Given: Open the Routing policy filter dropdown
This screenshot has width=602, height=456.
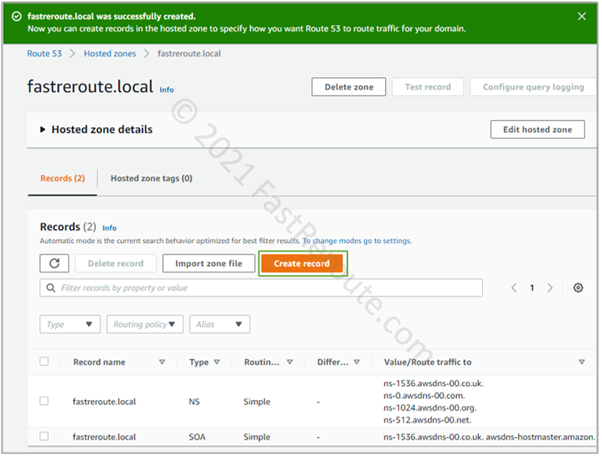Looking at the screenshot, I should [x=145, y=324].
